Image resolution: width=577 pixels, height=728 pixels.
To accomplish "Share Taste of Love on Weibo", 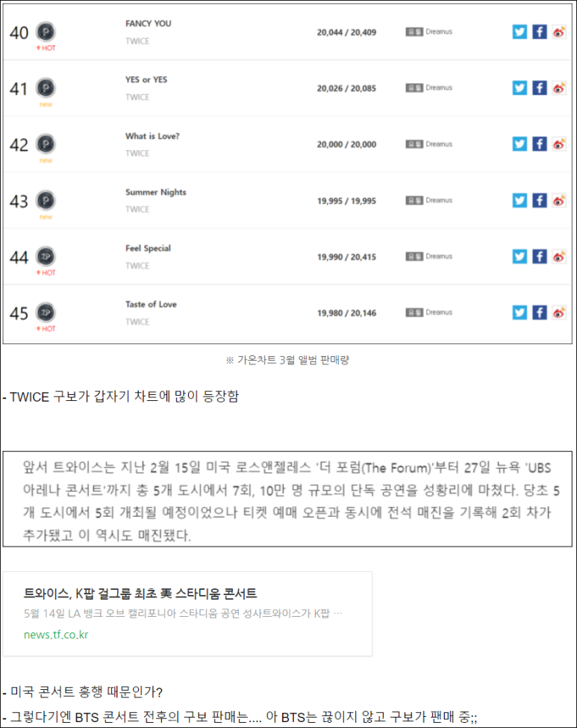I will tap(559, 312).
